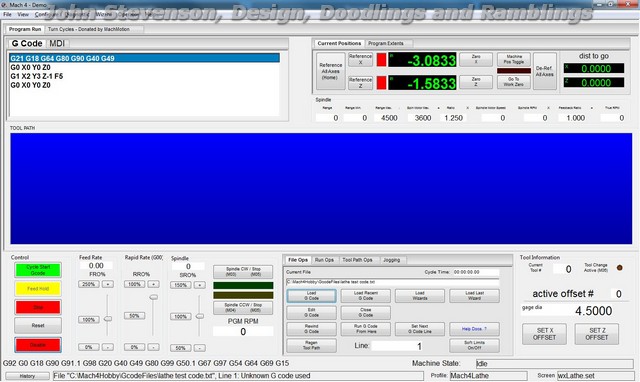
Task: Click the Regen Tool Path button
Action: coord(311,346)
